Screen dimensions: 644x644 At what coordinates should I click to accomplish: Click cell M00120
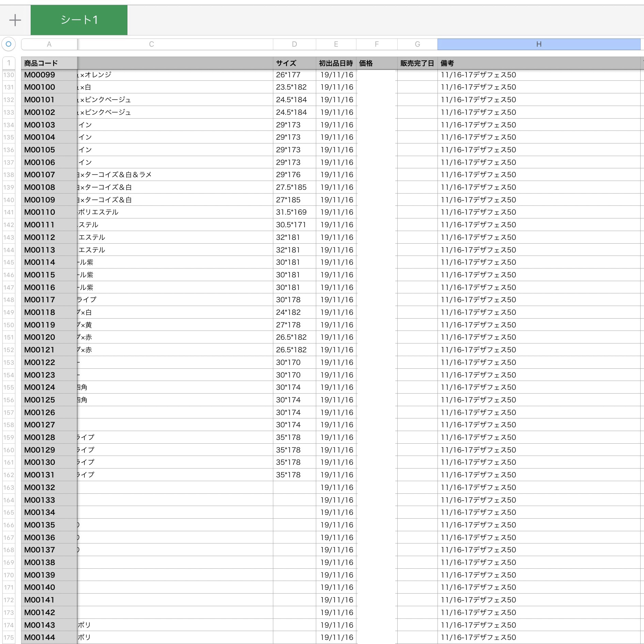coord(49,337)
